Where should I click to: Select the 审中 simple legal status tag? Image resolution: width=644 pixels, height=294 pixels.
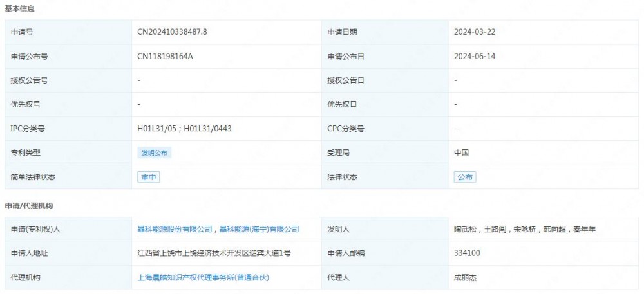tap(148, 177)
